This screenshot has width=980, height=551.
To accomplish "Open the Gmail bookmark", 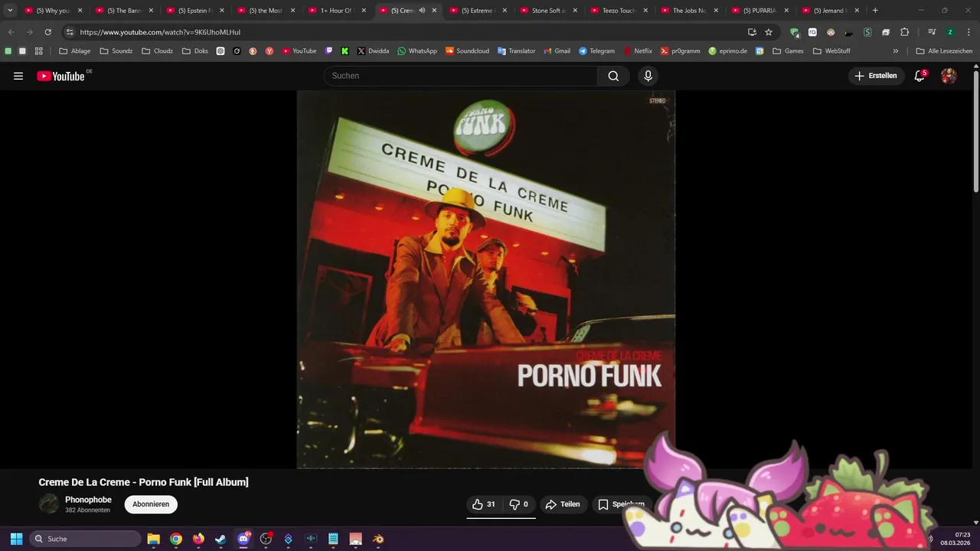I will tap(557, 51).
